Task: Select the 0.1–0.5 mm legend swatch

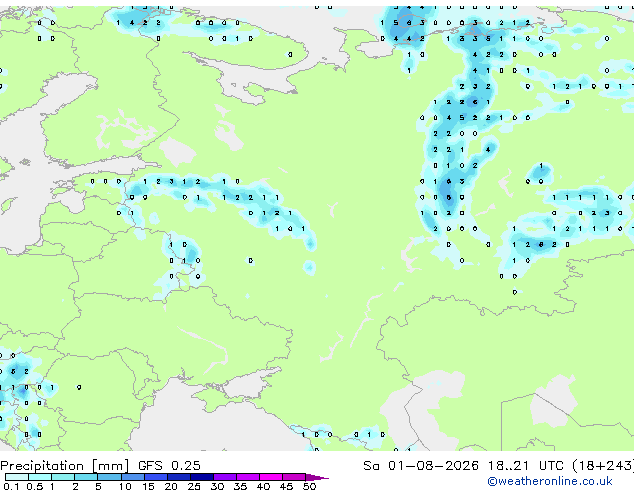Action: coord(17,477)
